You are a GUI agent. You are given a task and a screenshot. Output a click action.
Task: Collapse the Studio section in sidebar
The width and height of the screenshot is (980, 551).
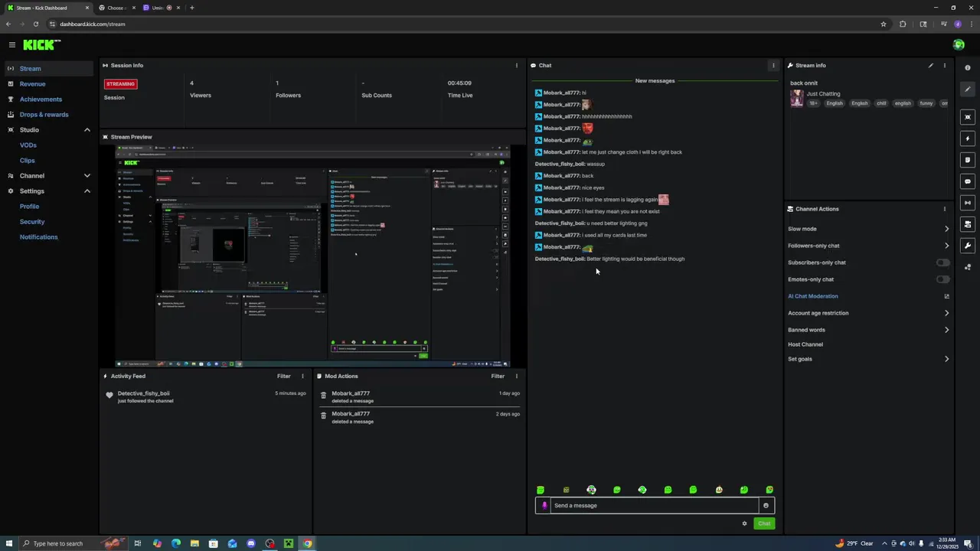click(x=87, y=130)
